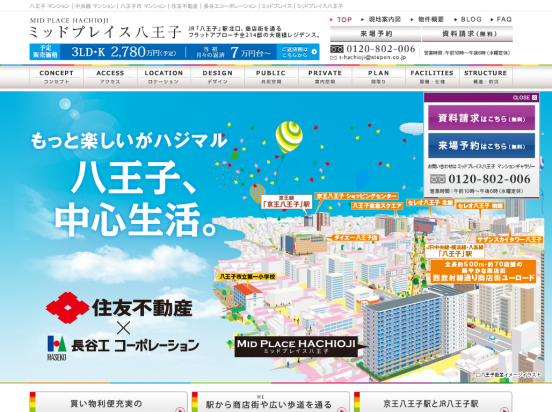Open the ACCESS アクセス menu item
This screenshot has width=552, height=412.
[x=110, y=77]
